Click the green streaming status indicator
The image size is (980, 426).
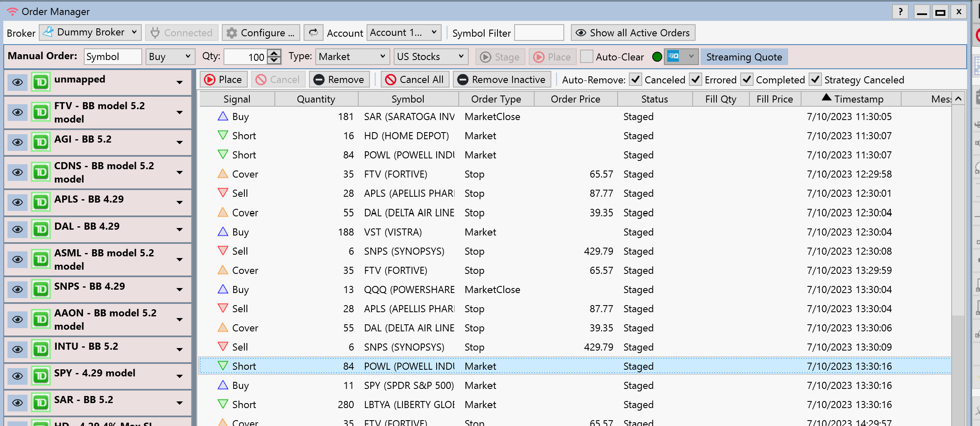tap(657, 57)
